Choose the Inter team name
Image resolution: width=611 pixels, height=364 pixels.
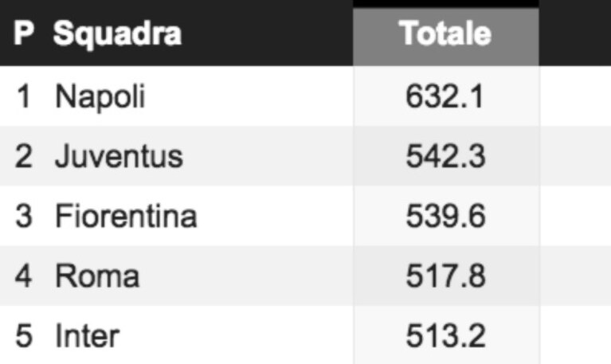[87, 335]
